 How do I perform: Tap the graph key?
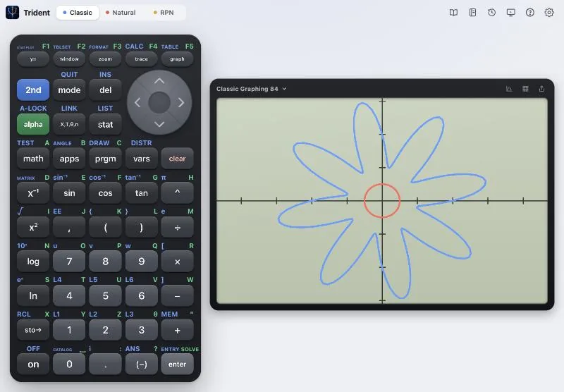[178, 59]
